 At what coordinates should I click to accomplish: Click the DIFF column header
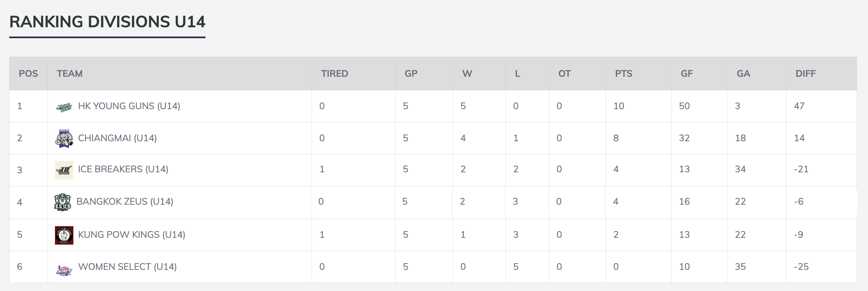[x=806, y=74]
